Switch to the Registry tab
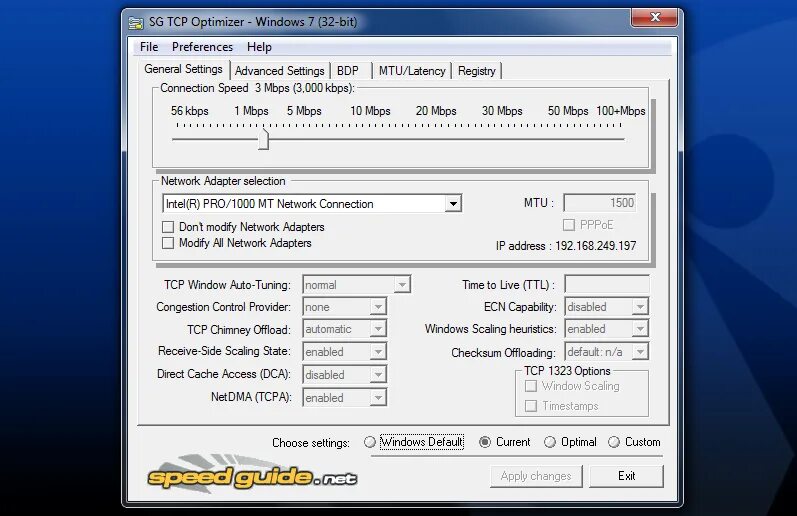797x516 pixels. [476, 71]
